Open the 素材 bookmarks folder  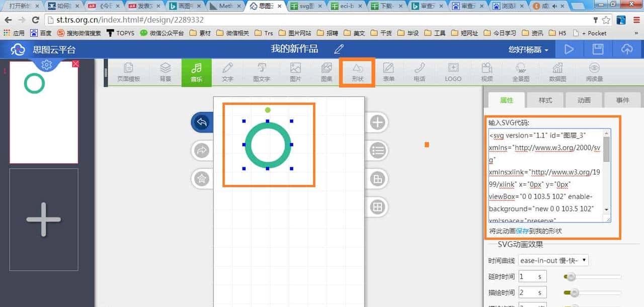pyautogui.click(x=200, y=33)
